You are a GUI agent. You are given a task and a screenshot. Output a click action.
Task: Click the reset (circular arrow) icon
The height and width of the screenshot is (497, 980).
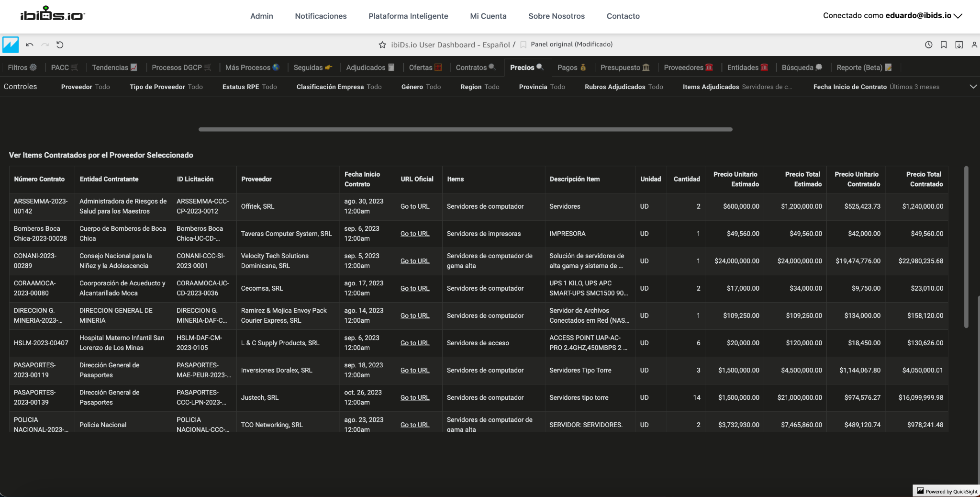[60, 45]
